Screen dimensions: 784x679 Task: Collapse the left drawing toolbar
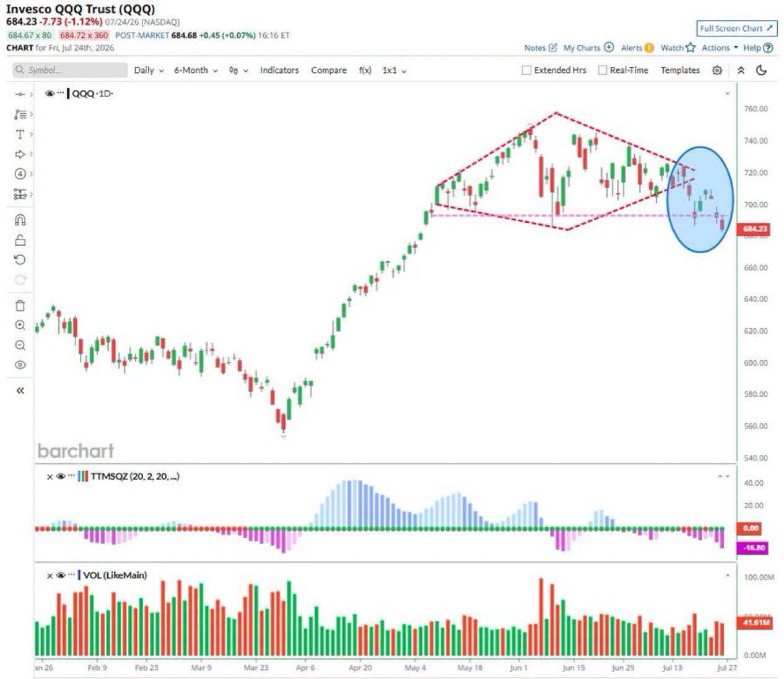[20, 391]
